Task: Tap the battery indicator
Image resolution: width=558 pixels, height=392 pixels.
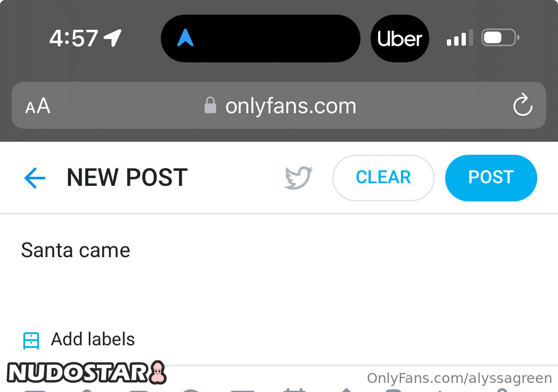Action: [x=500, y=38]
